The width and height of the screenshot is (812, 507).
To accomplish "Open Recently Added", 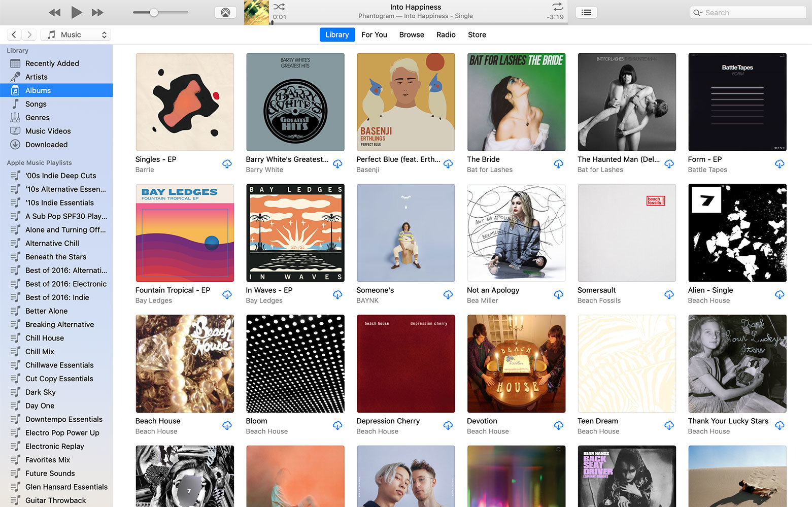I will point(52,63).
